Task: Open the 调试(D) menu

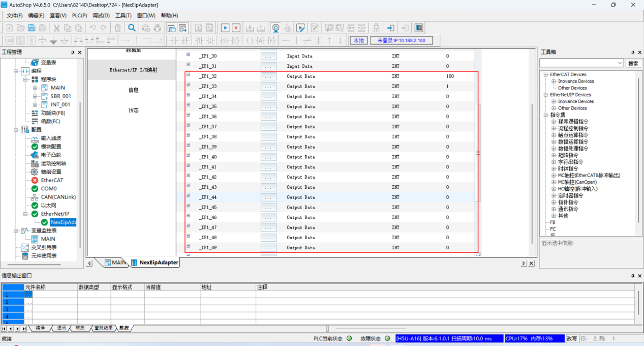Action: coord(101,15)
